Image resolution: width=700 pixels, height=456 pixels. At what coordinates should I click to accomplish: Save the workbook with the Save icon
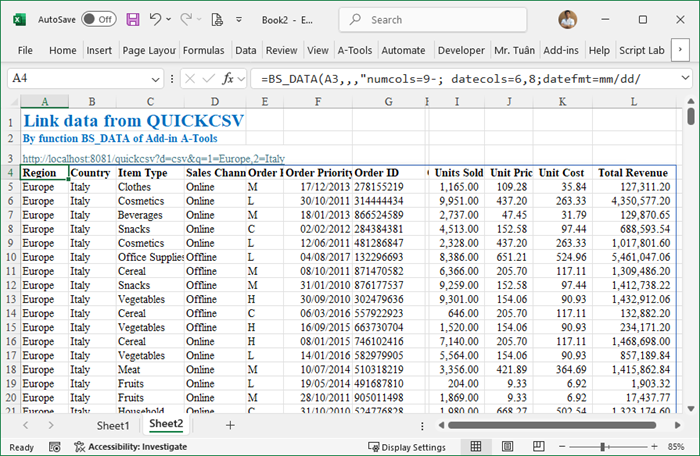point(133,19)
